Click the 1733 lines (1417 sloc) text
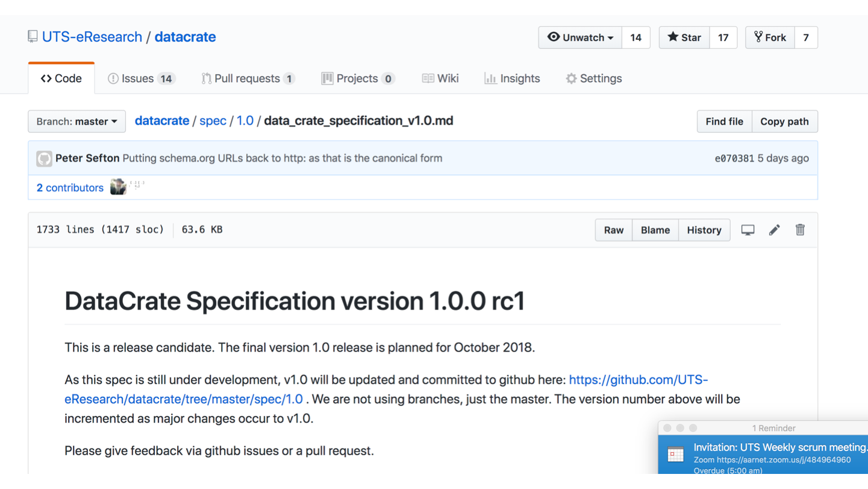The image size is (868, 489). (x=100, y=230)
